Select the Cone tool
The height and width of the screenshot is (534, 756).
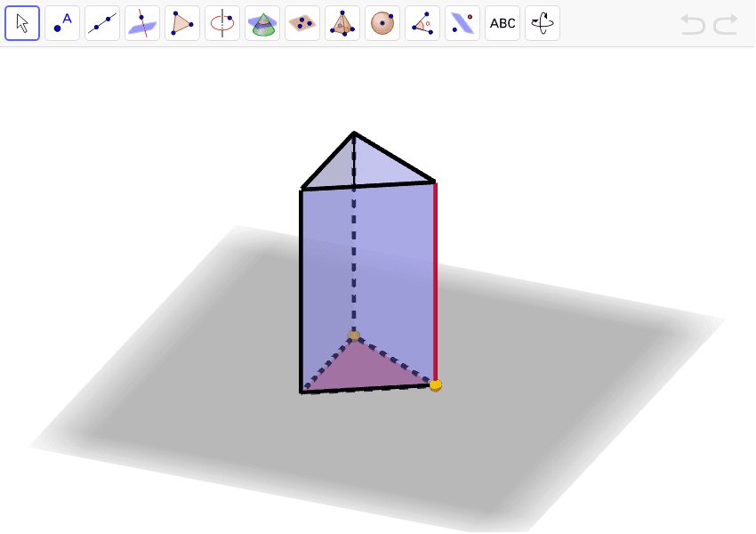[x=261, y=22]
